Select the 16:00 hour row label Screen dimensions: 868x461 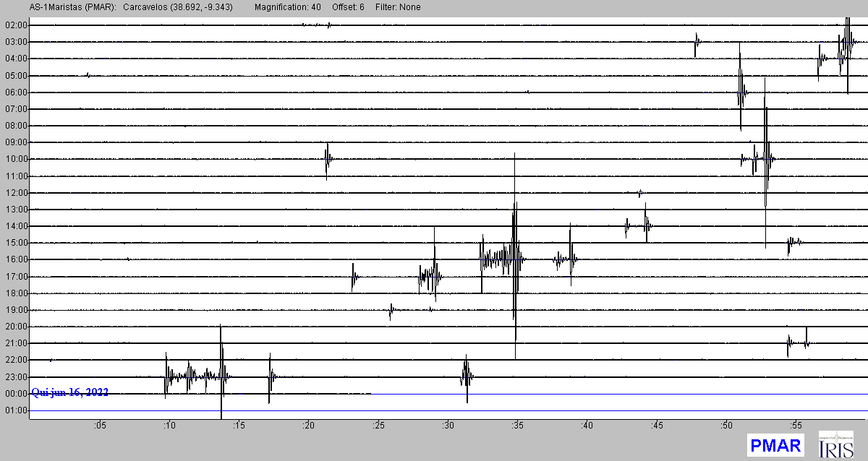click(x=15, y=259)
